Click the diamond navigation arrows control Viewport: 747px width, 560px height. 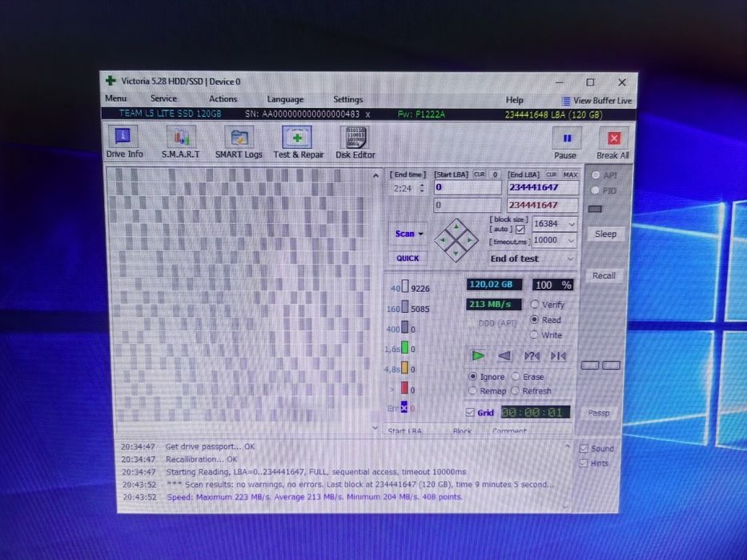click(456, 241)
